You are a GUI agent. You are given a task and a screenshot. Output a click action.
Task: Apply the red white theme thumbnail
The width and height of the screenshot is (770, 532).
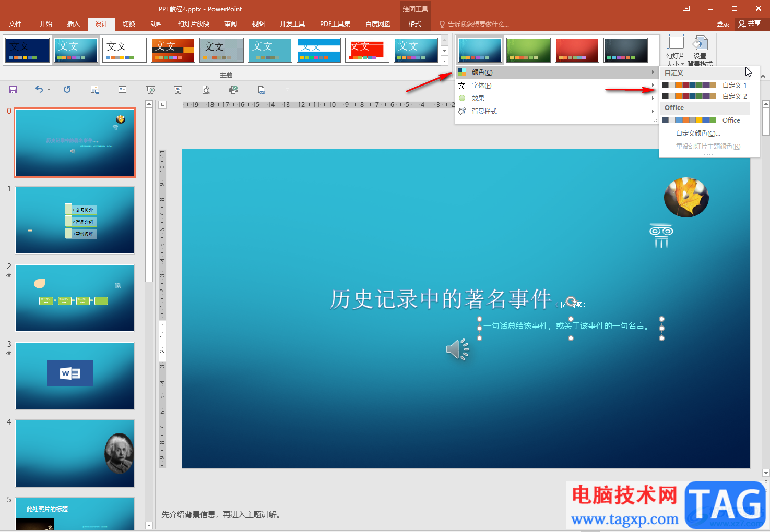point(367,50)
